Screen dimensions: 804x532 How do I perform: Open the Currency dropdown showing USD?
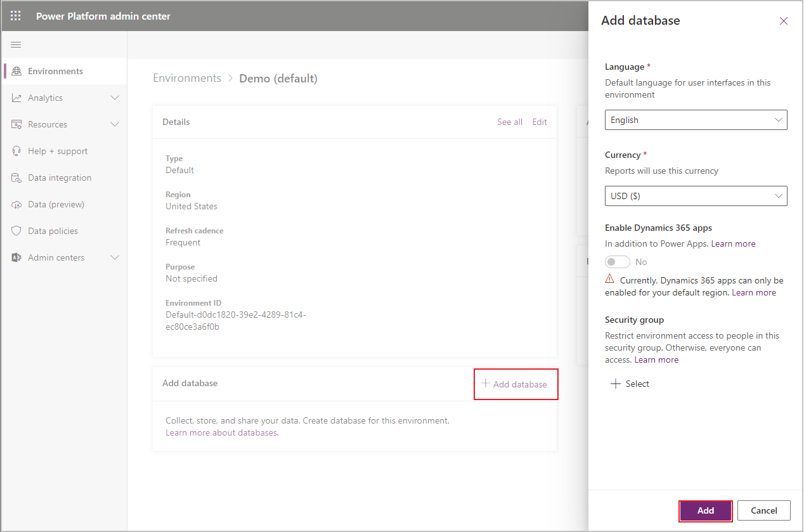pos(696,196)
